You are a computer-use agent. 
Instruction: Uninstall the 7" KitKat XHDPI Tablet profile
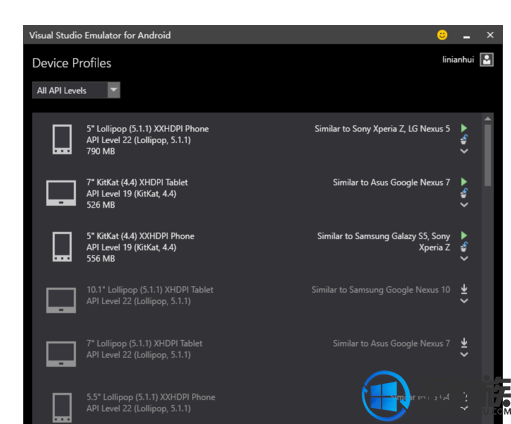click(464, 193)
